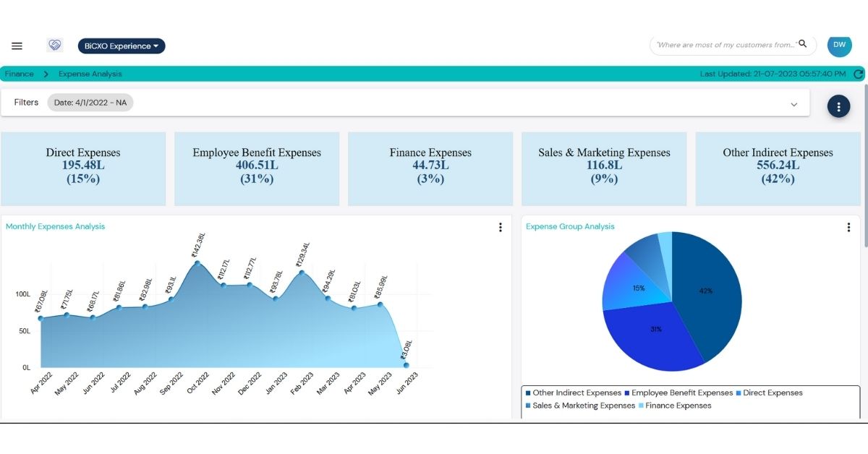Click the breadcrumb arrow after Finance
868x454 pixels.
46,74
